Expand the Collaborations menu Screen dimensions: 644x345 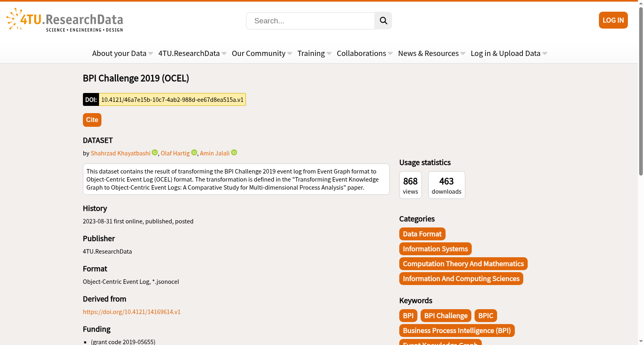(365, 54)
